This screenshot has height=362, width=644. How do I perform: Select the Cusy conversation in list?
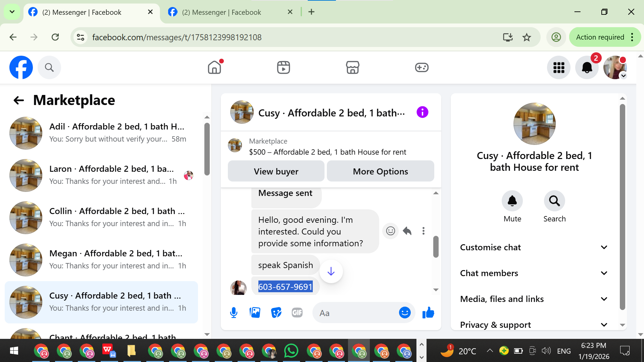pos(101,302)
